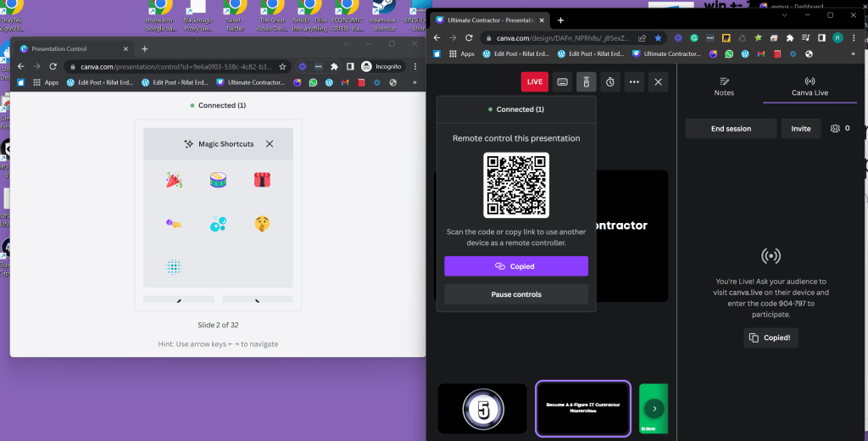Reload the Ultimate Contractor page
Screen dimensions: 868x441
point(469,37)
